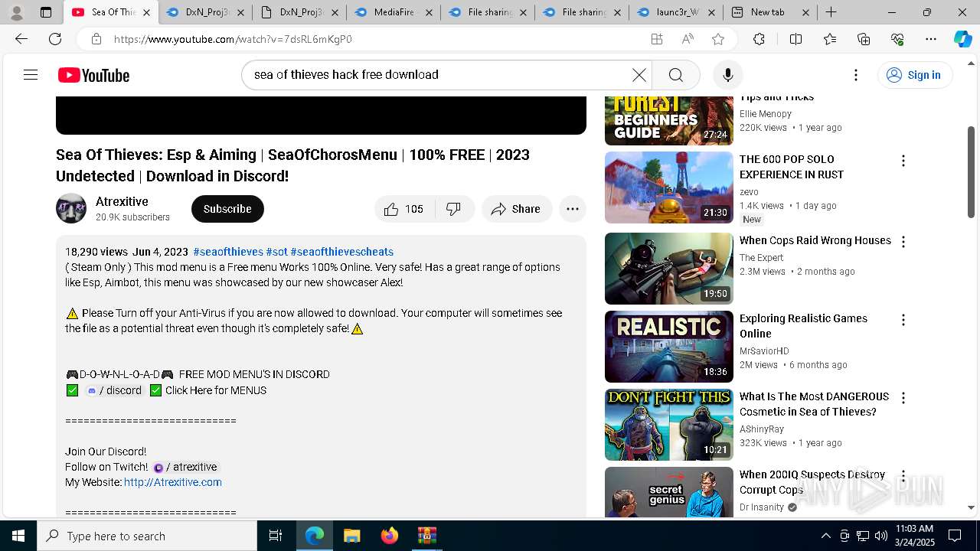This screenshot has width=980, height=551.
Task: Open Copilot sidebar icon
Action: [962, 39]
